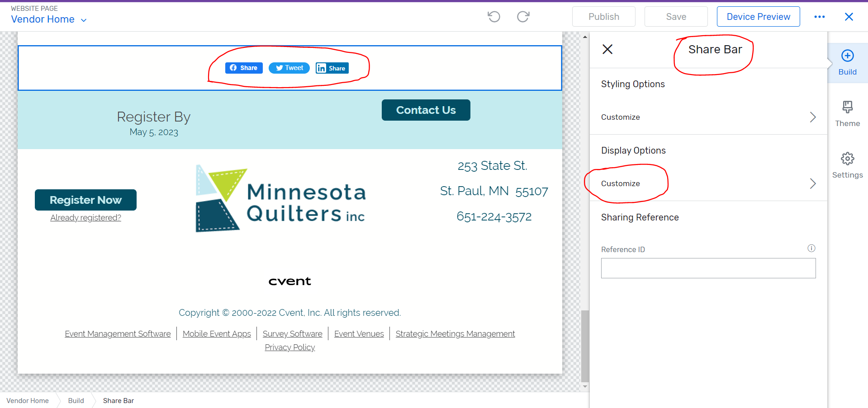Select the Share Bar breadcrumb

[x=119, y=401]
